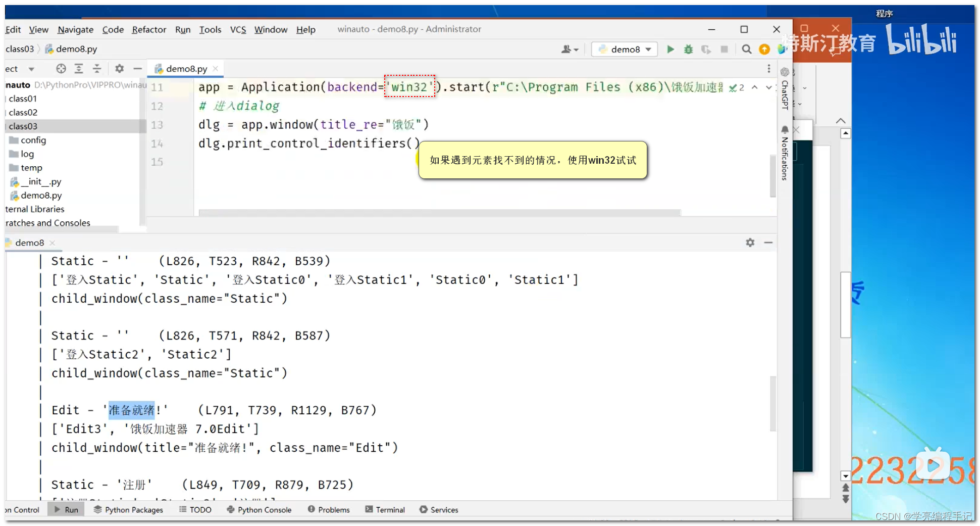Open the Refactor menu
Viewport: 980px width, 526px height.
tap(149, 29)
